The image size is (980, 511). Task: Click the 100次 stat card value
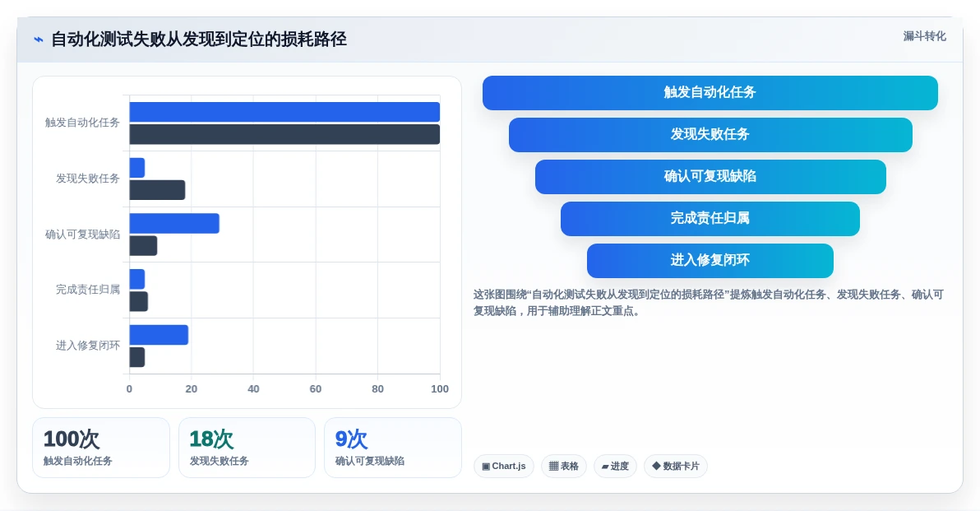[72, 439]
